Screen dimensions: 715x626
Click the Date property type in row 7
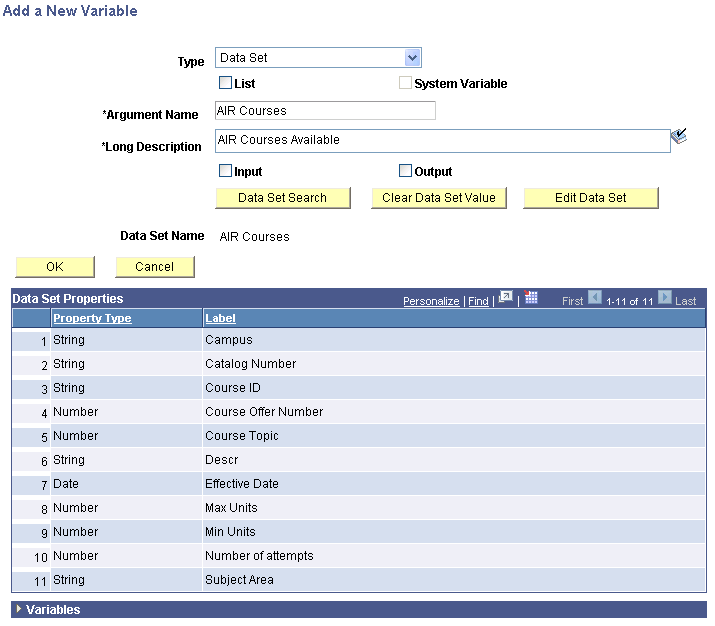click(66, 484)
